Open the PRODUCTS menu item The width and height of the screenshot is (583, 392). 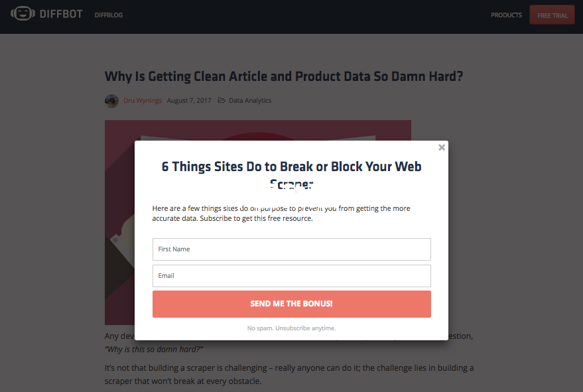tap(506, 15)
